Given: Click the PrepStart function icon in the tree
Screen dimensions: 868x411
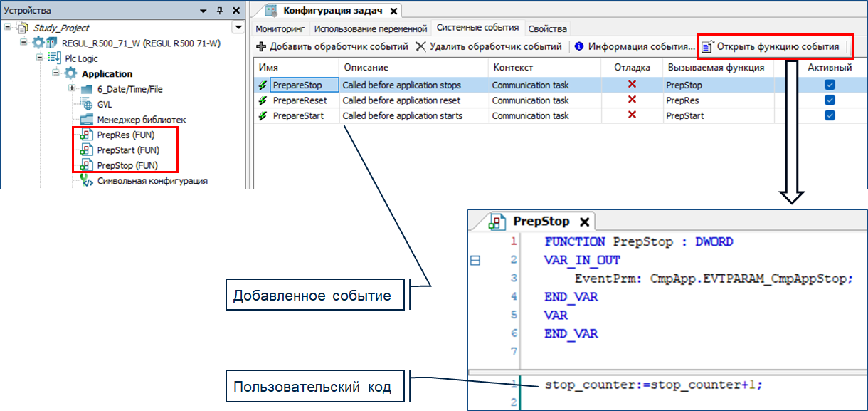Looking at the screenshot, I should click(x=86, y=150).
